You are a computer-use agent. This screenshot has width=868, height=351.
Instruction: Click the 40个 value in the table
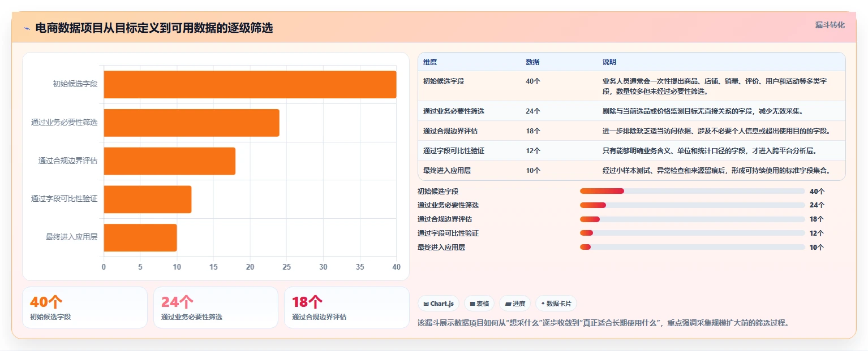point(533,81)
